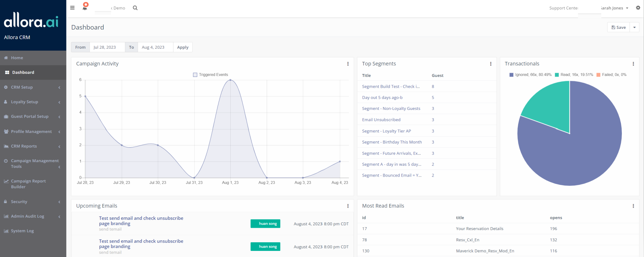Toggle the Triggered Events legend box

pos(195,75)
